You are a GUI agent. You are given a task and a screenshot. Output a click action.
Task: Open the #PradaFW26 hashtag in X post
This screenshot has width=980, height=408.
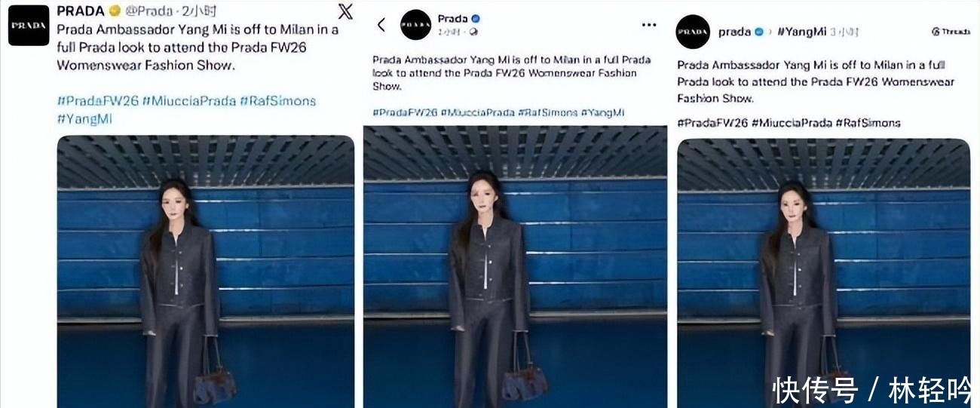click(97, 101)
